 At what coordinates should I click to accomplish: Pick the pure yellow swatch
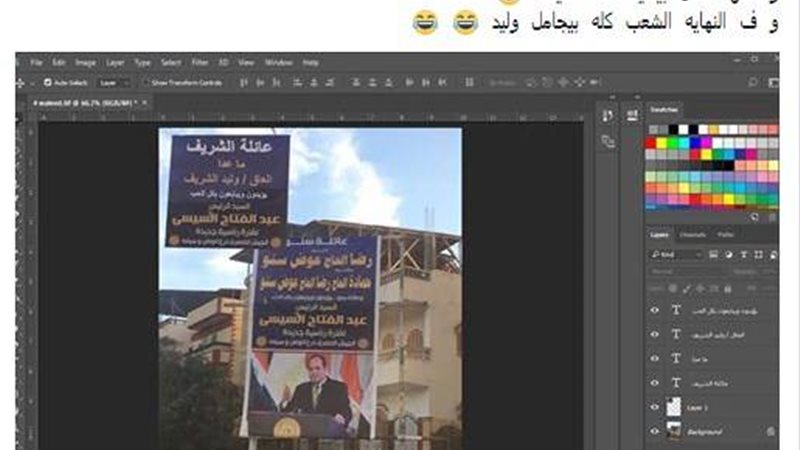point(662,143)
